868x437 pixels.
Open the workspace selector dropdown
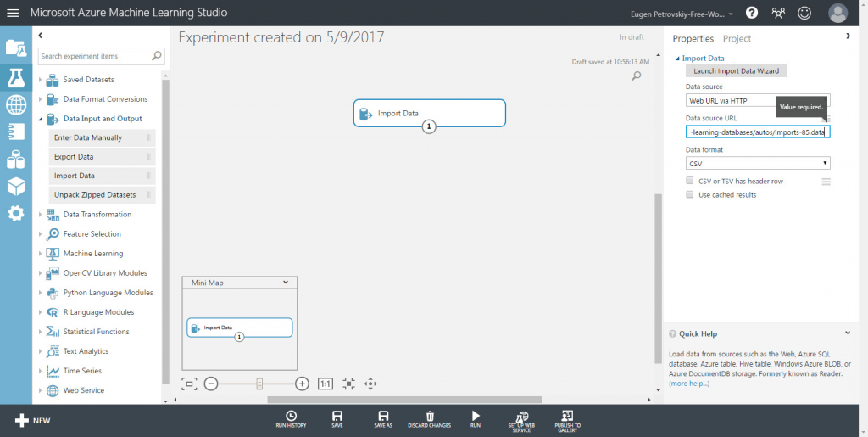pyautogui.click(x=682, y=14)
